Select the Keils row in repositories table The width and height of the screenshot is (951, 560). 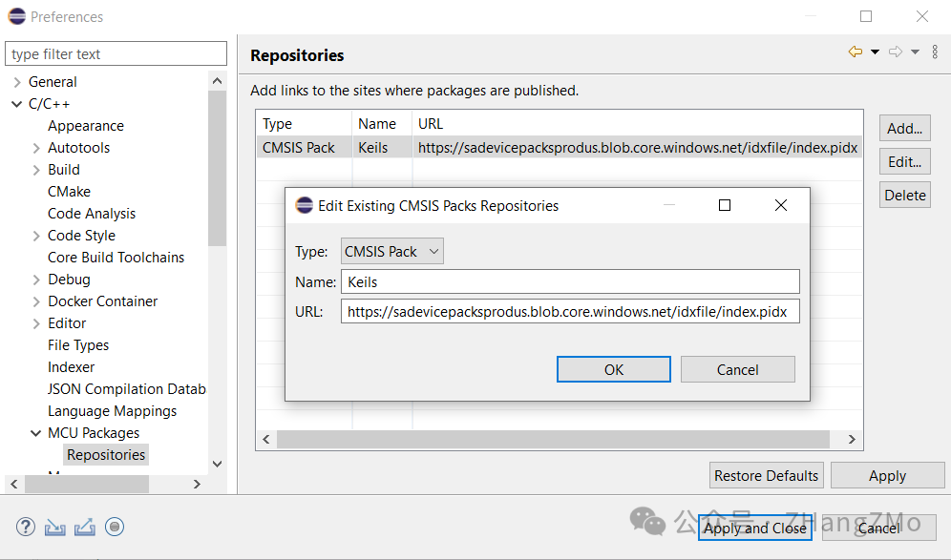click(560, 147)
